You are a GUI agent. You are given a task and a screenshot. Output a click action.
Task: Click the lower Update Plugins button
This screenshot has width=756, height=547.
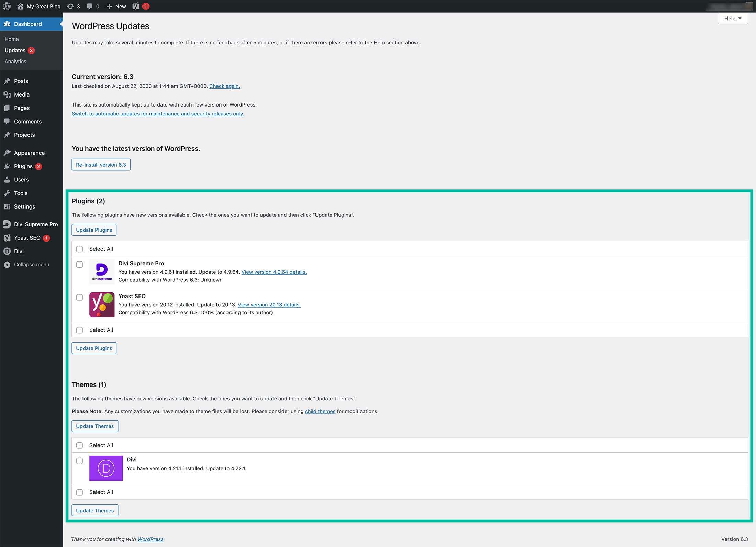[94, 348]
